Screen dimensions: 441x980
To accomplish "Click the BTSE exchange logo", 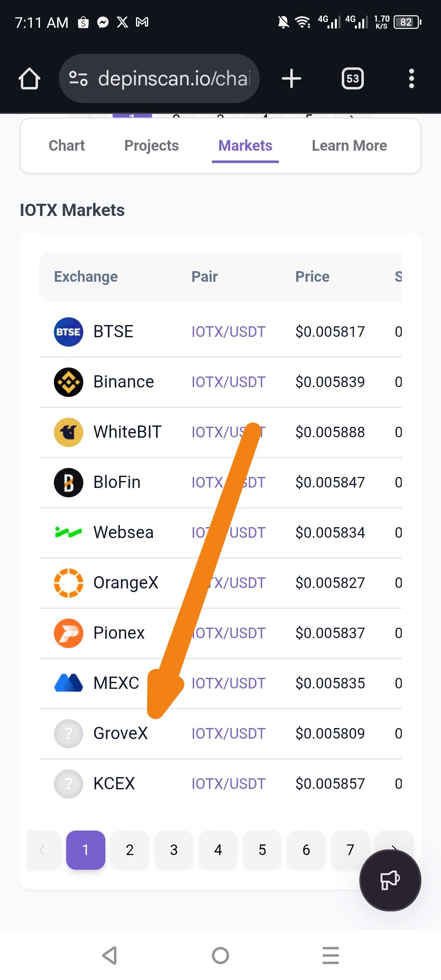I will (69, 332).
